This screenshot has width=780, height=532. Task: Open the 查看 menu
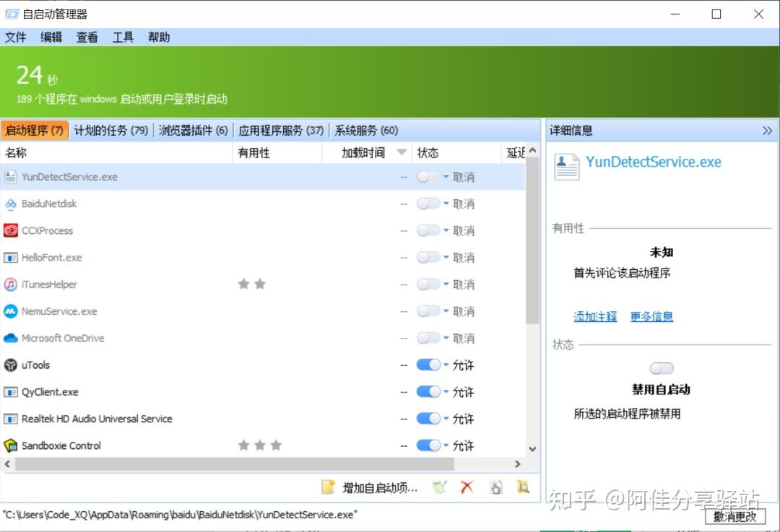(87, 38)
